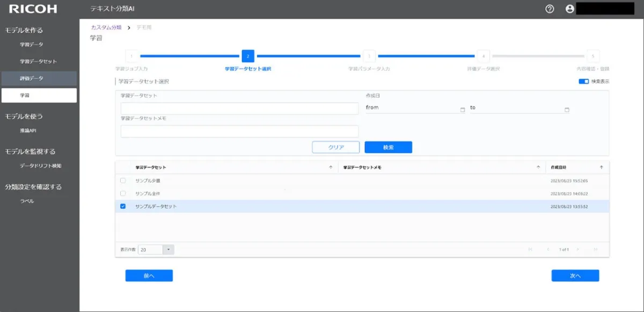The width and height of the screenshot is (644, 312).
Task: Click the カスタム分類 breadcrumb link
Action: (106, 27)
